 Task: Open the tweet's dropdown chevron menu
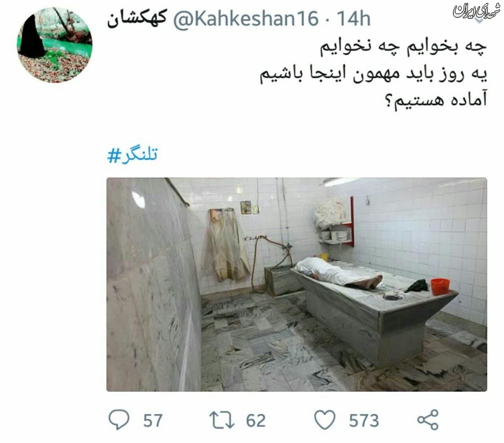tap(479, 21)
